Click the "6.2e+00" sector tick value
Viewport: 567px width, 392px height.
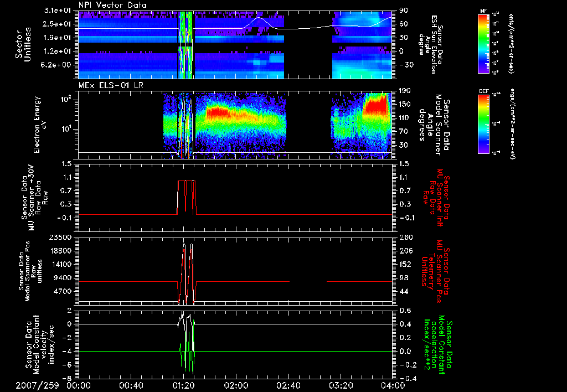[x=55, y=65]
